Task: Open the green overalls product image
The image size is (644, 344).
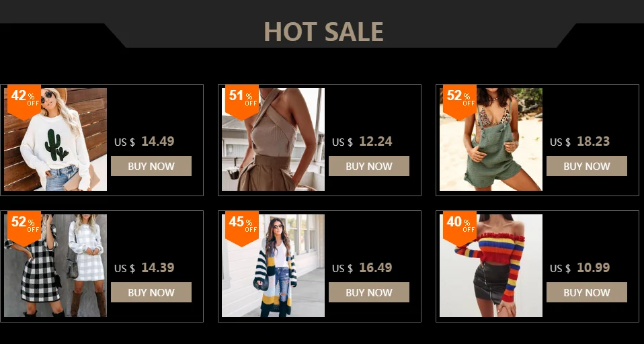Action: tap(491, 139)
